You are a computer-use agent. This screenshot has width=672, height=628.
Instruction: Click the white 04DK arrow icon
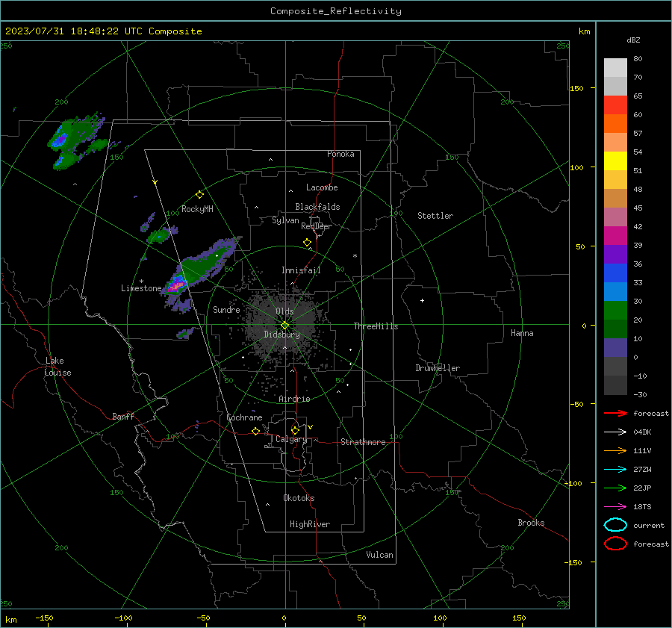pyautogui.click(x=615, y=432)
